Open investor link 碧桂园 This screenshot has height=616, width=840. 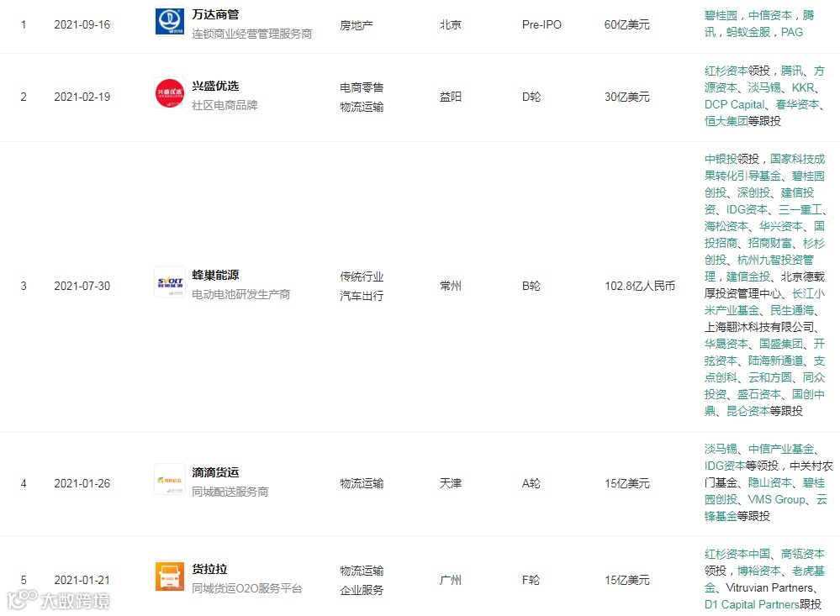coord(721,15)
